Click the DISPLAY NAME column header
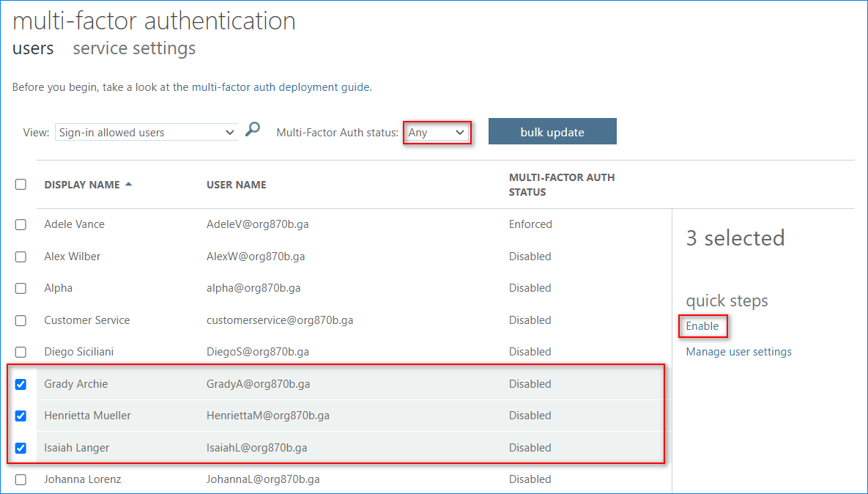 click(x=82, y=185)
